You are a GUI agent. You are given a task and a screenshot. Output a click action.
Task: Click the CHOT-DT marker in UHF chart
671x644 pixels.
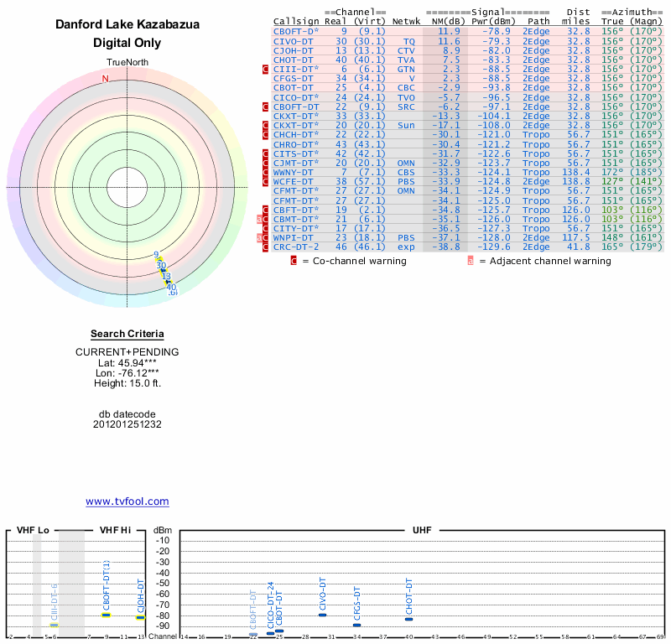[x=409, y=619]
